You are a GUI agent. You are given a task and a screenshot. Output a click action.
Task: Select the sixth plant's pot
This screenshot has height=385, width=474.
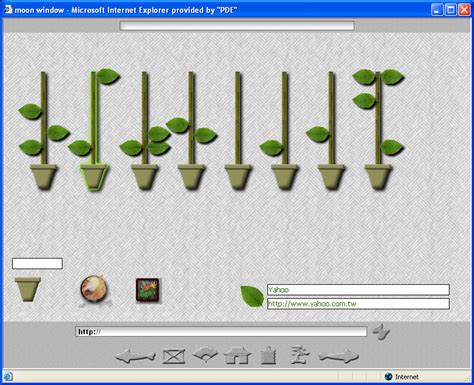tap(285, 177)
